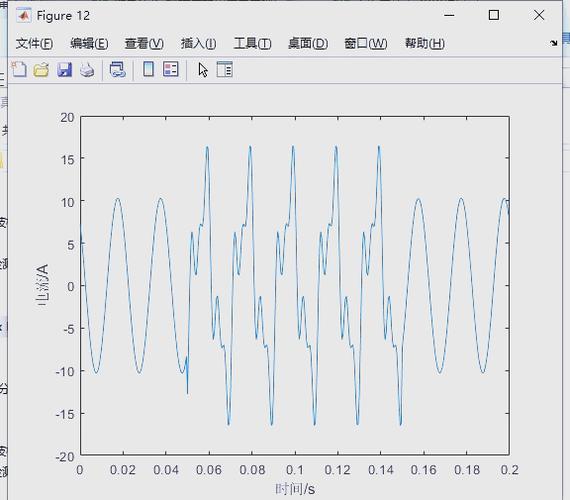Open the 帮助(H) menu
This screenshot has width=570, height=500.
(425, 44)
